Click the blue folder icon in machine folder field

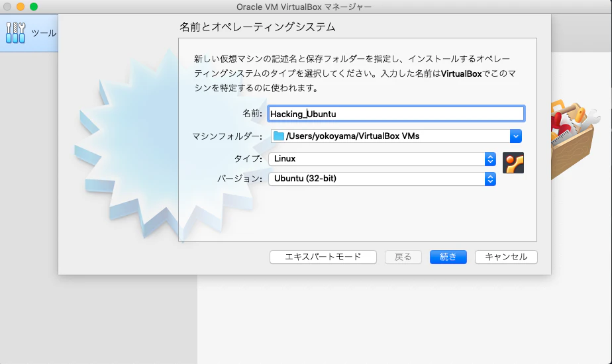tap(279, 136)
